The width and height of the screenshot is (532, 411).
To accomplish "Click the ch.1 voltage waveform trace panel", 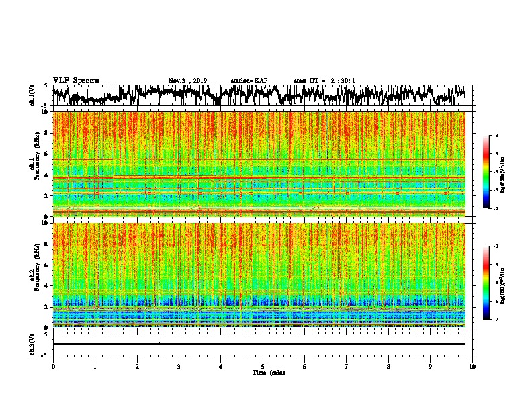I will pyautogui.click(x=264, y=95).
